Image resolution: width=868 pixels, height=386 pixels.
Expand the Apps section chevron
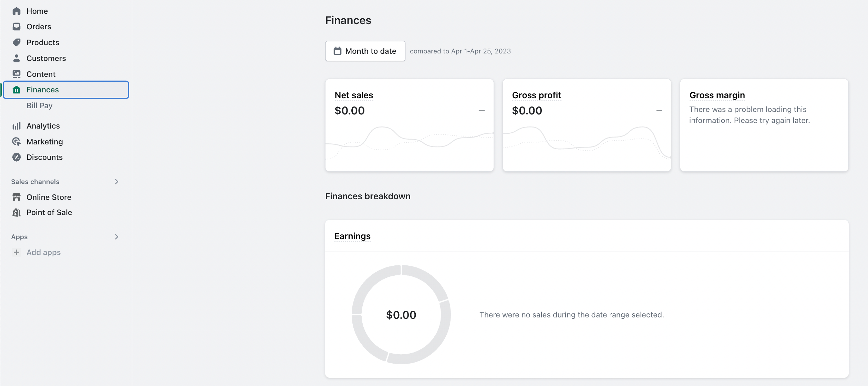[116, 237]
